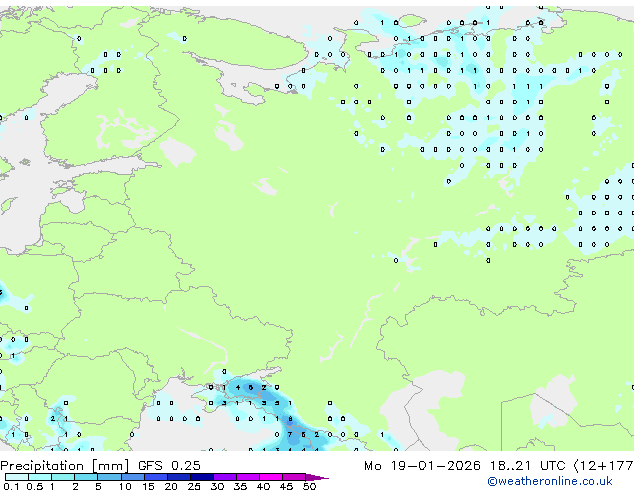Select the 35–40 mm violet legend swatch
This screenshot has height=490, width=634.
pos(247,477)
